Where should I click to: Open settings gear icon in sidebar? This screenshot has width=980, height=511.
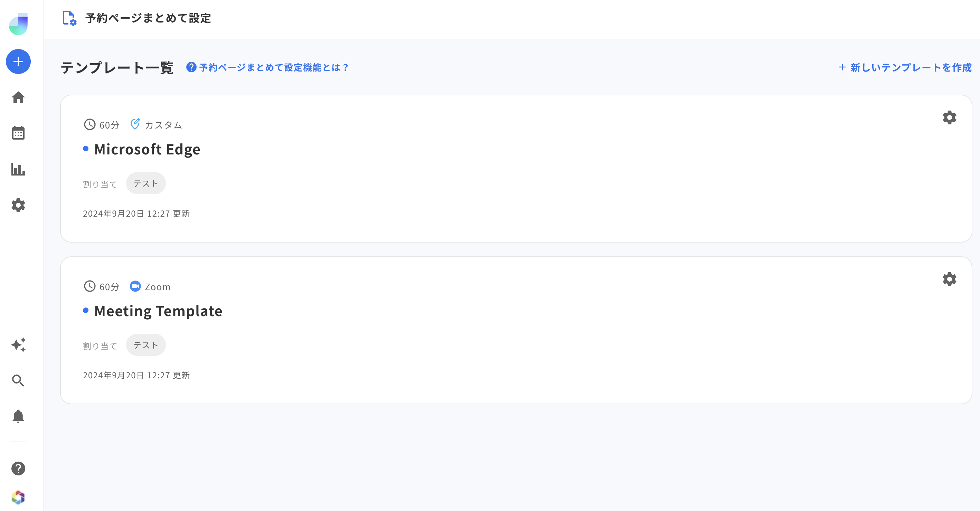click(18, 205)
